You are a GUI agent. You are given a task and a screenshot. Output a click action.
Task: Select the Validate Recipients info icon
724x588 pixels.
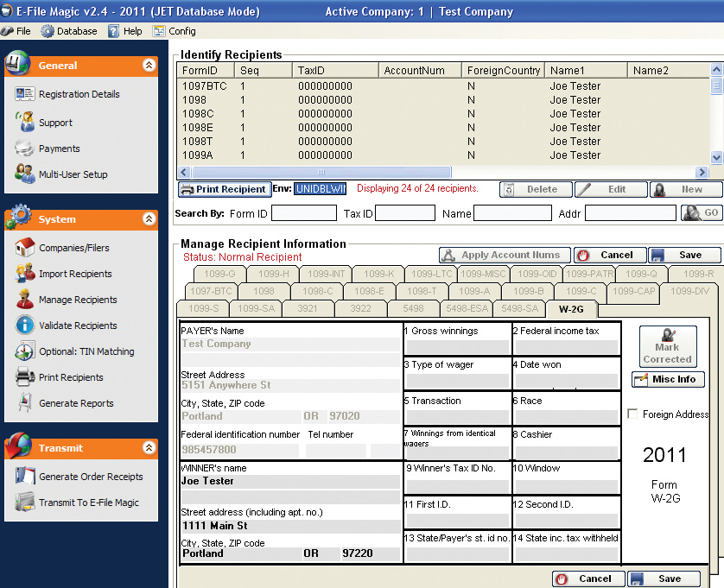(24, 326)
